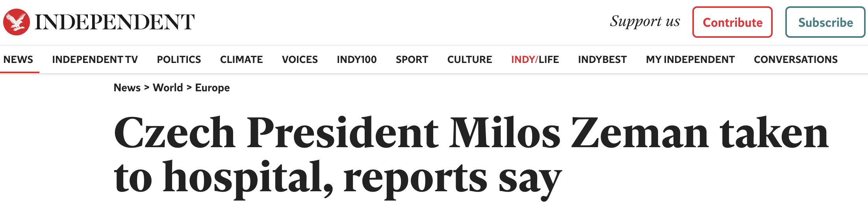The height and width of the screenshot is (207, 868).
Task: Open the Conversations section
Action: tap(796, 59)
